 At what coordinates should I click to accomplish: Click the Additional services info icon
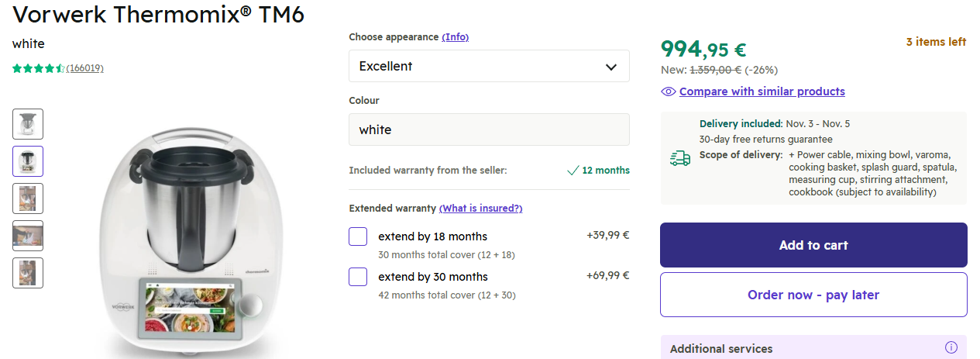(951, 347)
